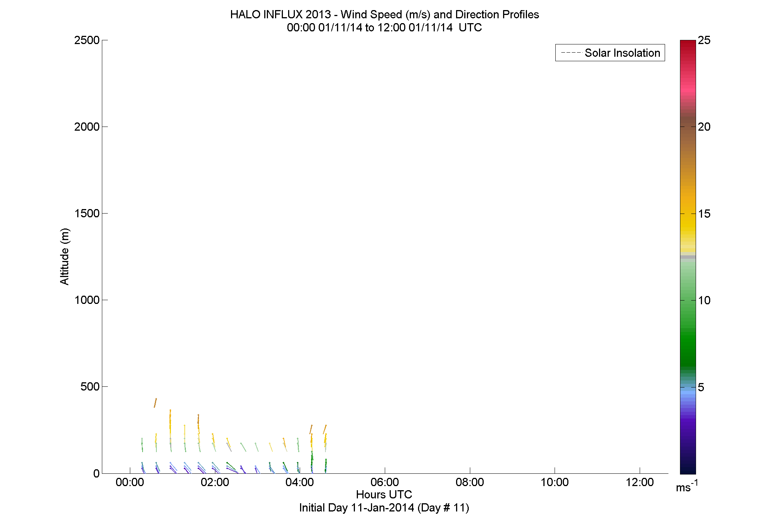This screenshot has height=532, width=783.
Task: Click the colorbar label 20
Action: (704, 127)
